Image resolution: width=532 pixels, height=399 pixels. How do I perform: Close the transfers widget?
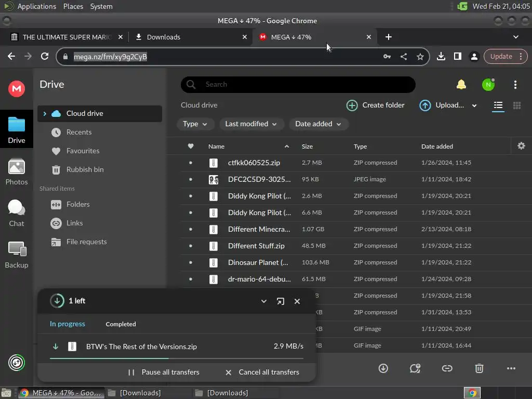[x=297, y=301]
